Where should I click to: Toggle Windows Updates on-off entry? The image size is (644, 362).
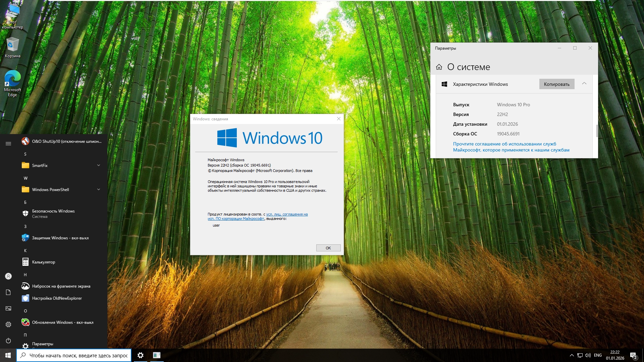click(62, 322)
